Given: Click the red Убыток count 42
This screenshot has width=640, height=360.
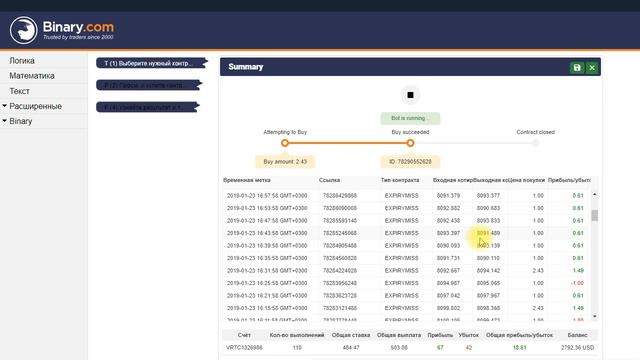Looking at the screenshot, I should 469,348.
